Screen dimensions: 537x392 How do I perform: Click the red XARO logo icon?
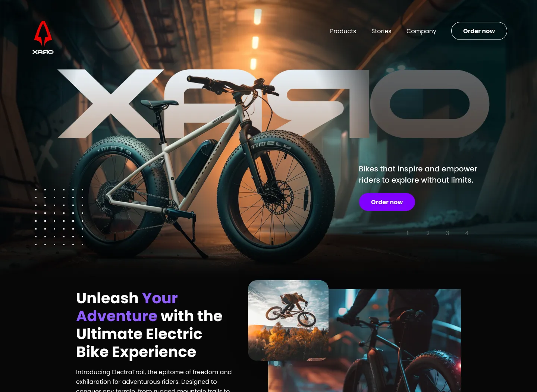click(x=43, y=34)
